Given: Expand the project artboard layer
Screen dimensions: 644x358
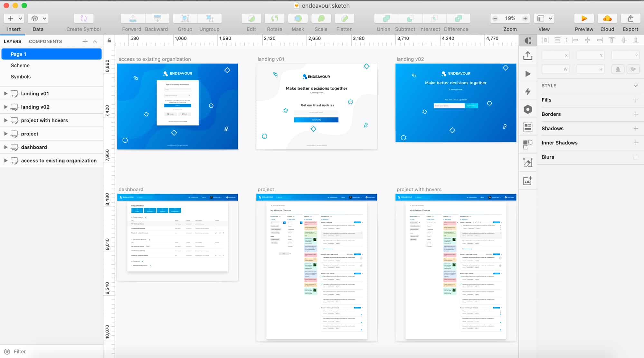Looking at the screenshot, I should [x=5, y=134].
